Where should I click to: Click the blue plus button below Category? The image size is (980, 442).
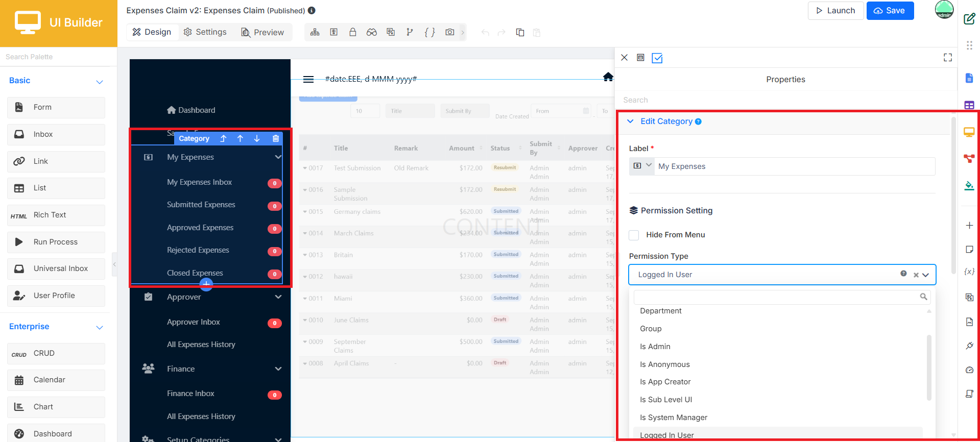[x=206, y=284]
